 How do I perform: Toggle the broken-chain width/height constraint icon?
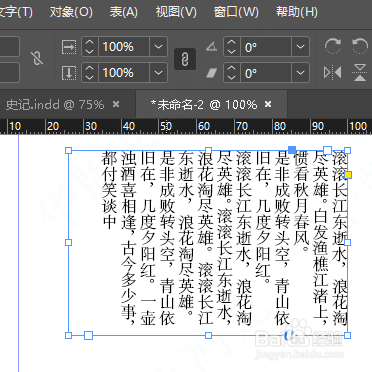click(x=37, y=58)
